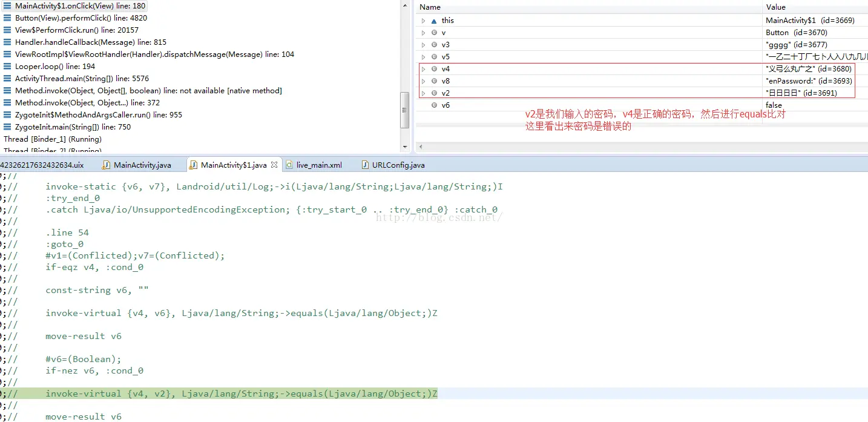
Task: Click the stack frame icon beside Button(View).performClick
Action: (7, 18)
